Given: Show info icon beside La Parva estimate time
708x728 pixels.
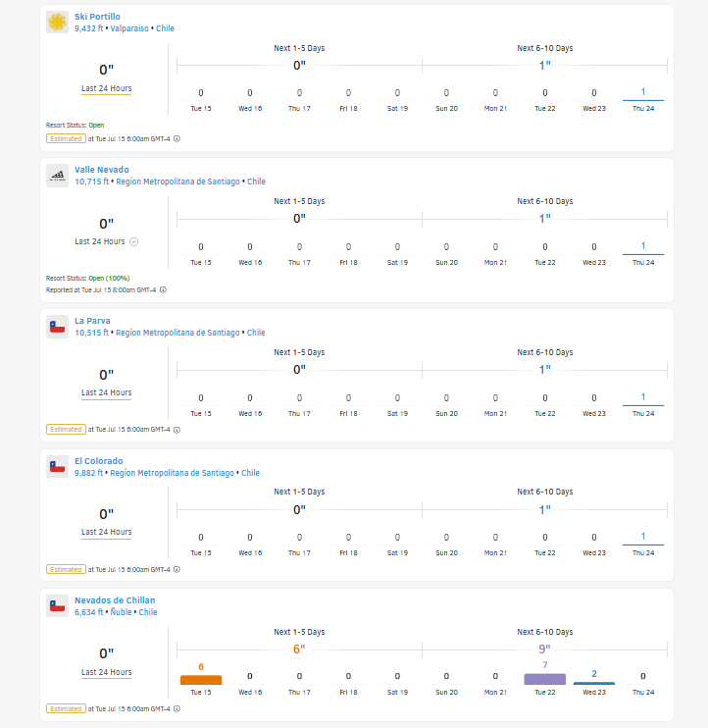Looking at the screenshot, I should coord(177,430).
